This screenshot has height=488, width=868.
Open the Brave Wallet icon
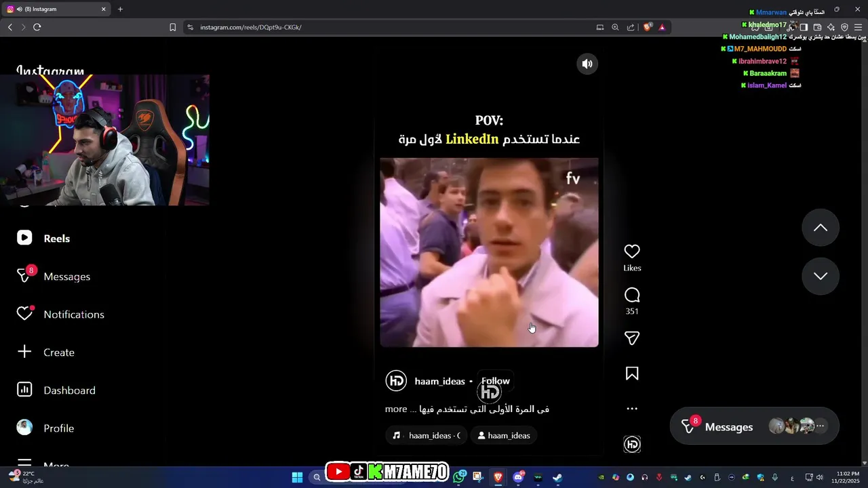coord(817,27)
